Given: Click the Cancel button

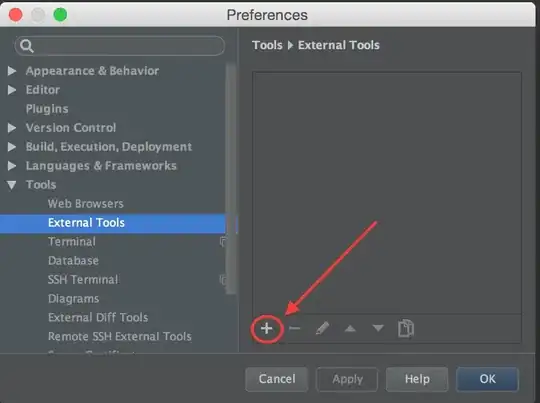Looking at the screenshot, I should (x=277, y=379).
